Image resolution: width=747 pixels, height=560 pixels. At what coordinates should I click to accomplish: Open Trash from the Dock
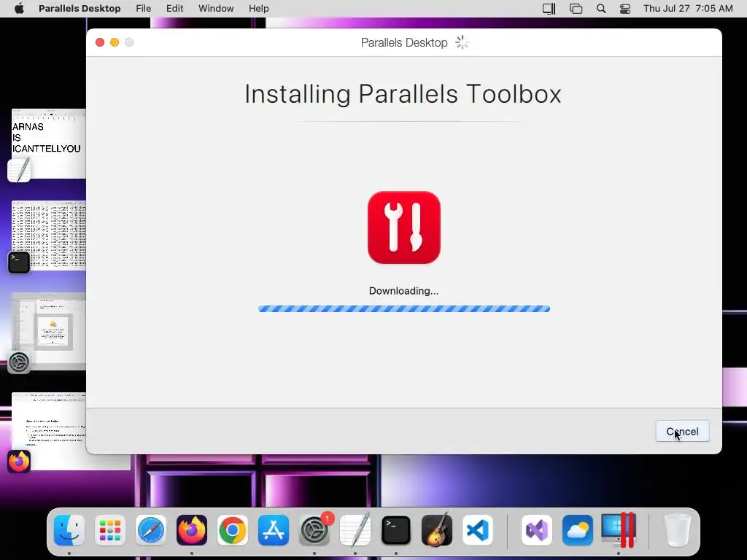pyautogui.click(x=678, y=530)
